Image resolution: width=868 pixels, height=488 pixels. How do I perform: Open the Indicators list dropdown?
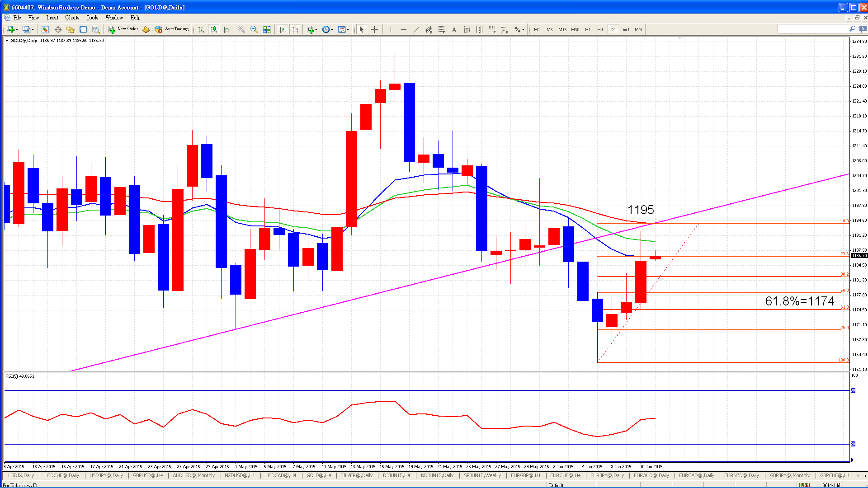312,29
